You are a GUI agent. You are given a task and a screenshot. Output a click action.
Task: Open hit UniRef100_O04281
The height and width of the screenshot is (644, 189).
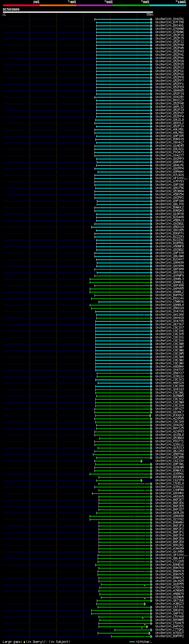(170, 19)
